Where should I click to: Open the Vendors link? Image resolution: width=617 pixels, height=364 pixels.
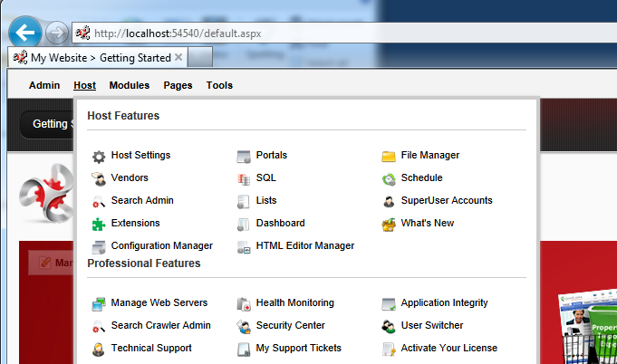coord(130,177)
